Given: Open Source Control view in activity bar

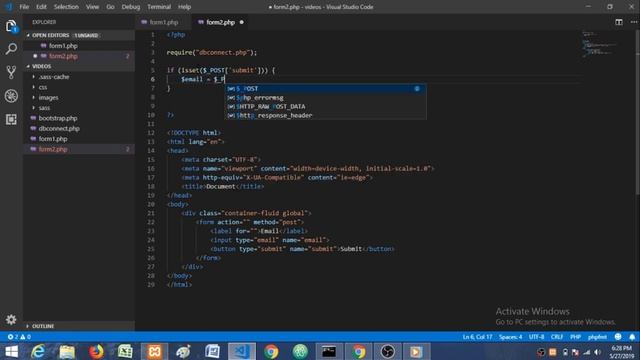Looking at the screenshot, I should click(11, 72).
